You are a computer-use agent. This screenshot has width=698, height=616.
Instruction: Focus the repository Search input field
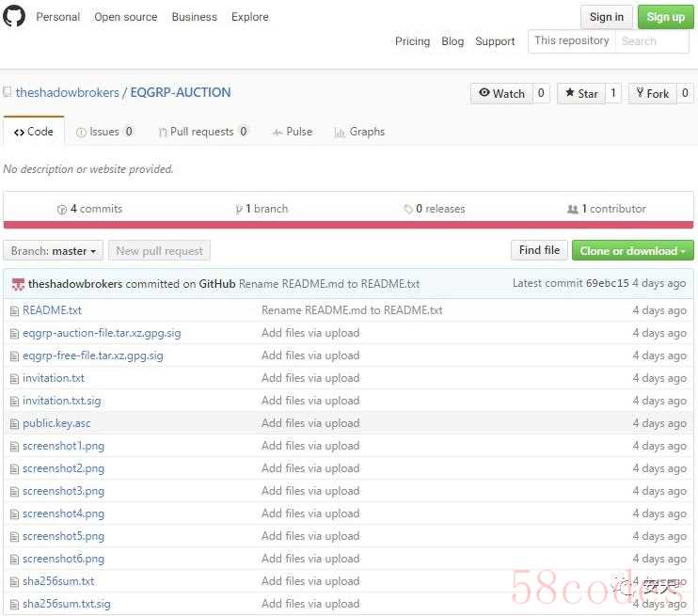(650, 40)
